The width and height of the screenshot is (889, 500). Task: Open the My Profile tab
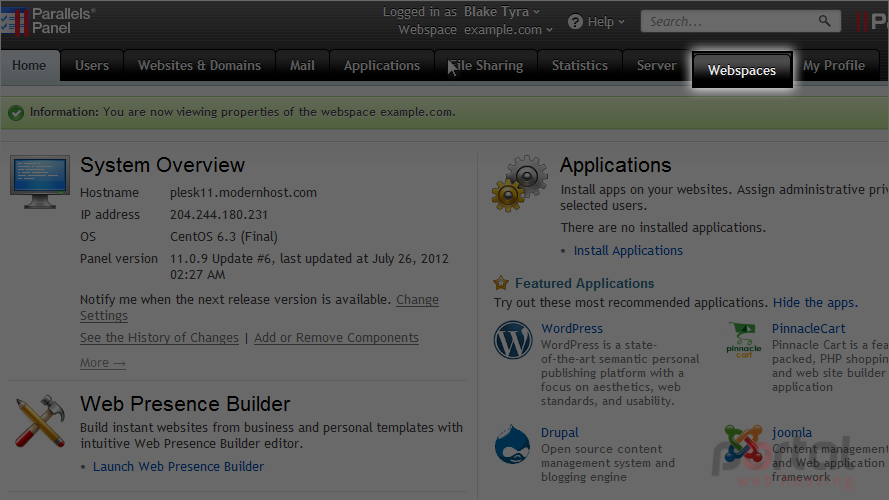coord(834,66)
